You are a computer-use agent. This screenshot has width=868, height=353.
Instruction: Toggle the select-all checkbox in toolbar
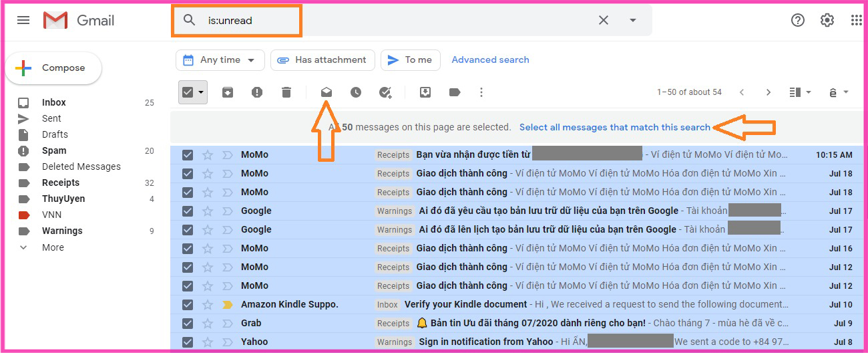(188, 92)
